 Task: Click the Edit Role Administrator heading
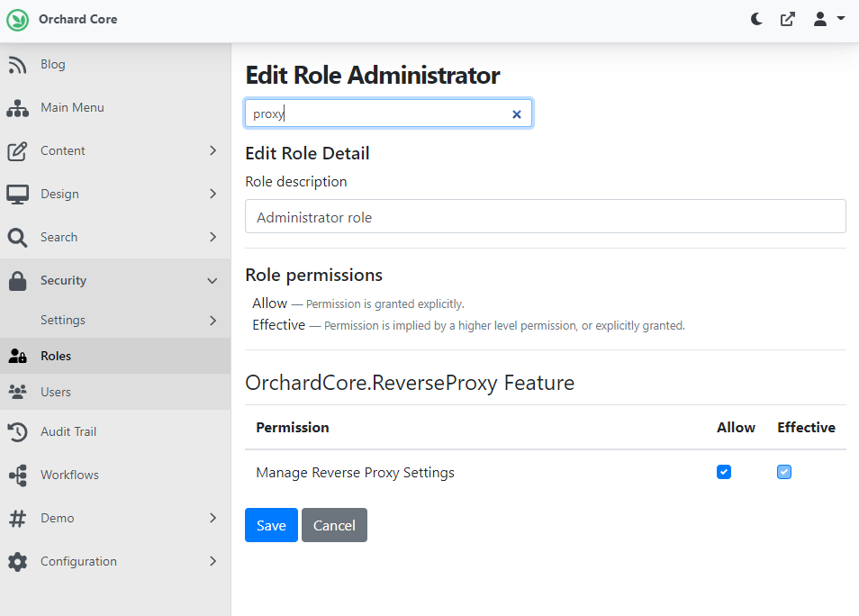[373, 75]
